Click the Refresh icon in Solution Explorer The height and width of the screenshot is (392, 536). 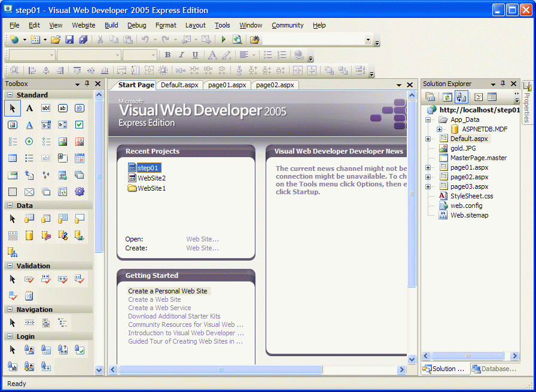[447, 97]
